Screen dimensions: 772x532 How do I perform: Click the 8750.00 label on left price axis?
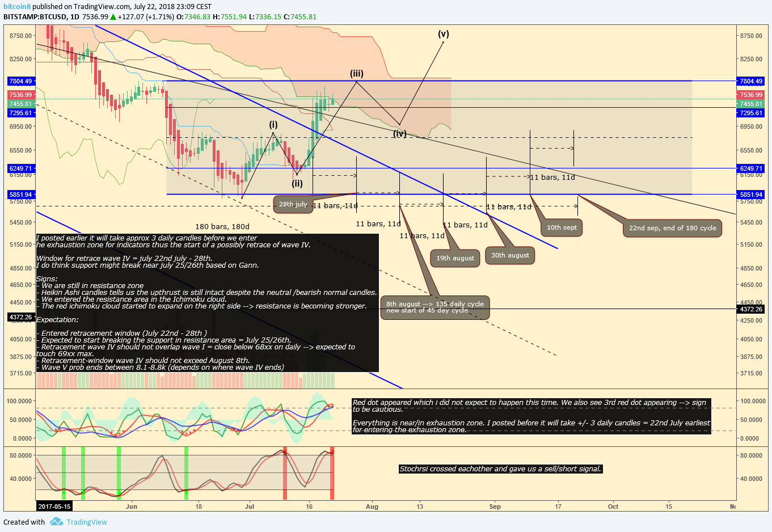coord(21,36)
